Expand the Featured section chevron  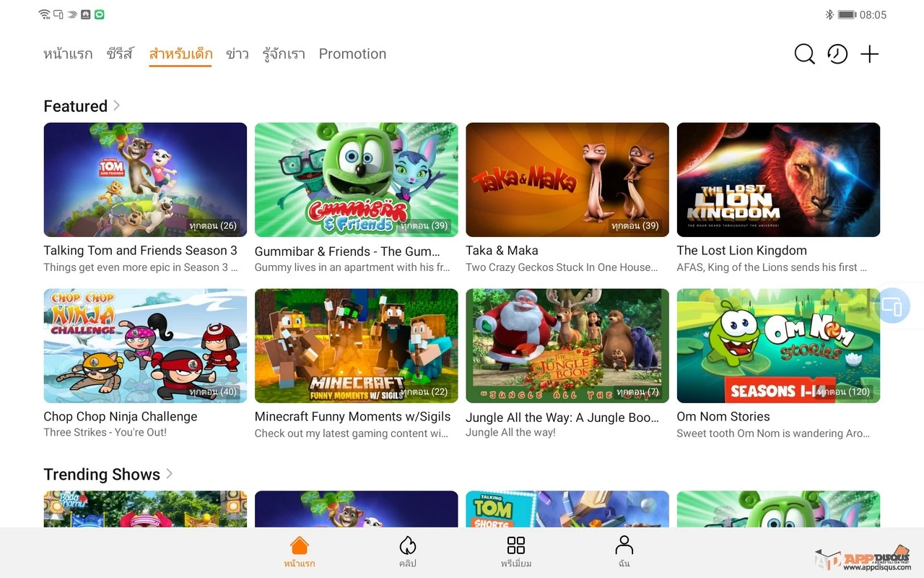(117, 105)
